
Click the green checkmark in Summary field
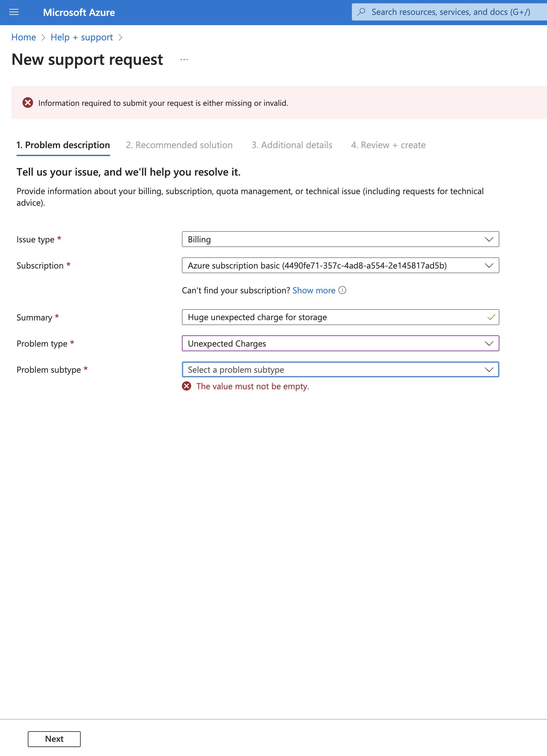point(491,317)
